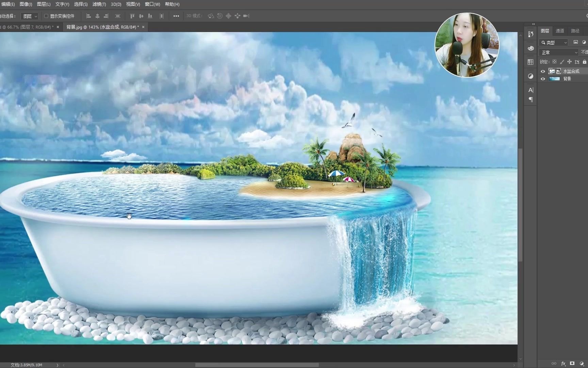588x368 pixels.
Task: Click the 3D roll camera icon
Action: coord(220,16)
